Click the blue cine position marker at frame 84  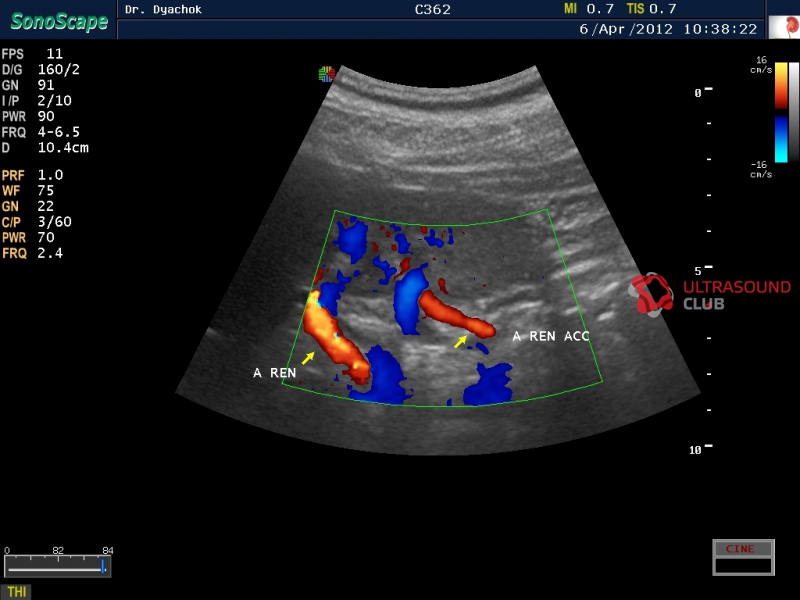(x=103, y=567)
